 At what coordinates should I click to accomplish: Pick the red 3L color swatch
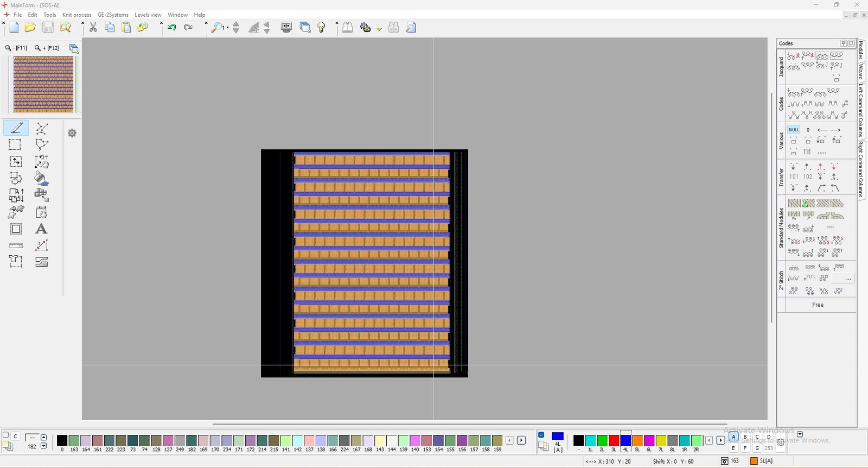(x=614, y=440)
